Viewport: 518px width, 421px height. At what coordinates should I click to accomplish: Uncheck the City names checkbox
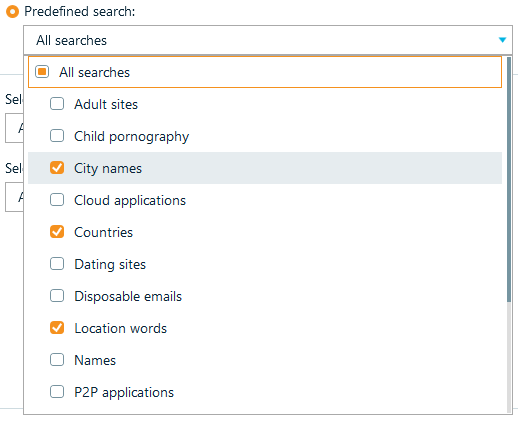(57, 168)
